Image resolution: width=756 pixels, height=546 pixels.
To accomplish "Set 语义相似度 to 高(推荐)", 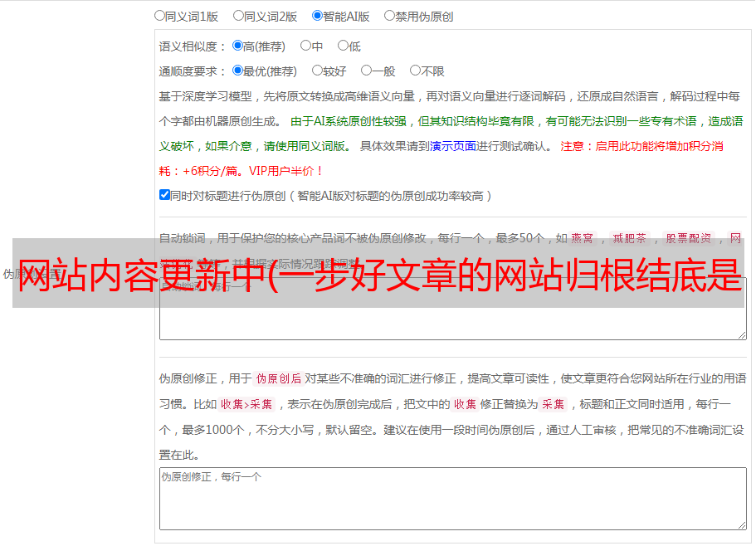I will pos(237,46).
